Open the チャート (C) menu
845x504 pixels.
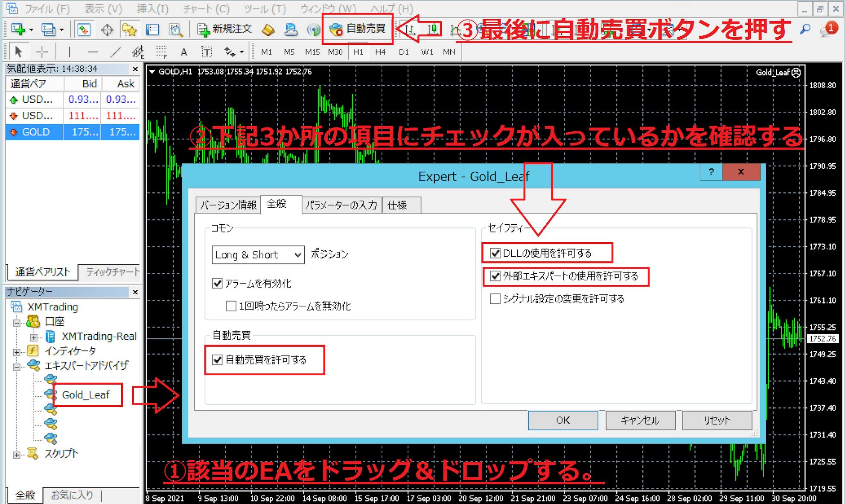207,9
